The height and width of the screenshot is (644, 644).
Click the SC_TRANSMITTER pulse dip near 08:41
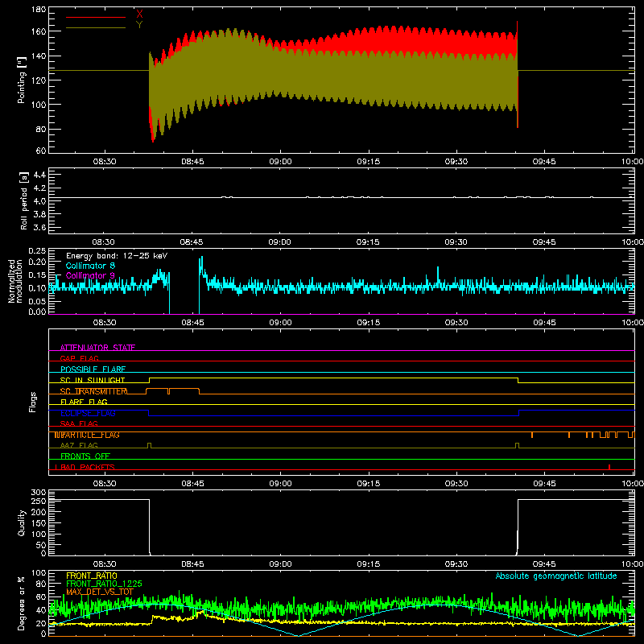click(x=169, y=391)
